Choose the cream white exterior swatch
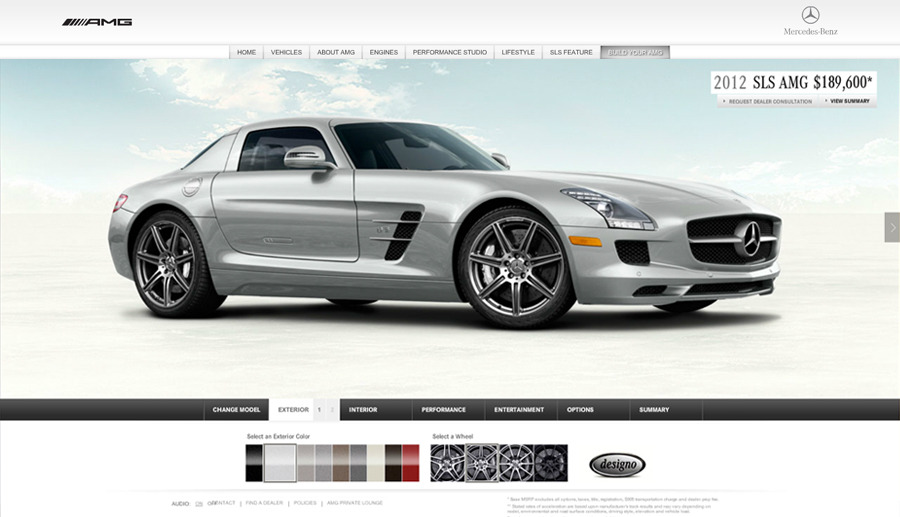Image resolution: width=900 pixels, height=517 pixels. [376, 462]
